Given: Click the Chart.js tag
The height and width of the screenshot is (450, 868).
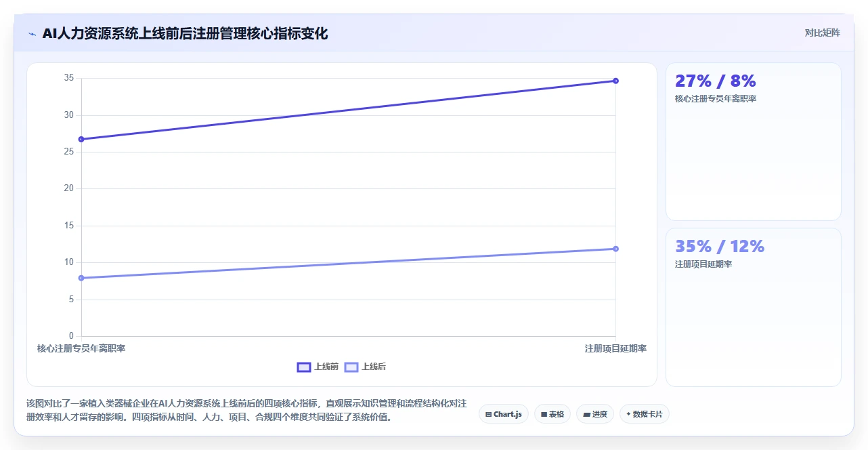Looking at the screenshot, I should pyautogui.click(x=504, y=414).
